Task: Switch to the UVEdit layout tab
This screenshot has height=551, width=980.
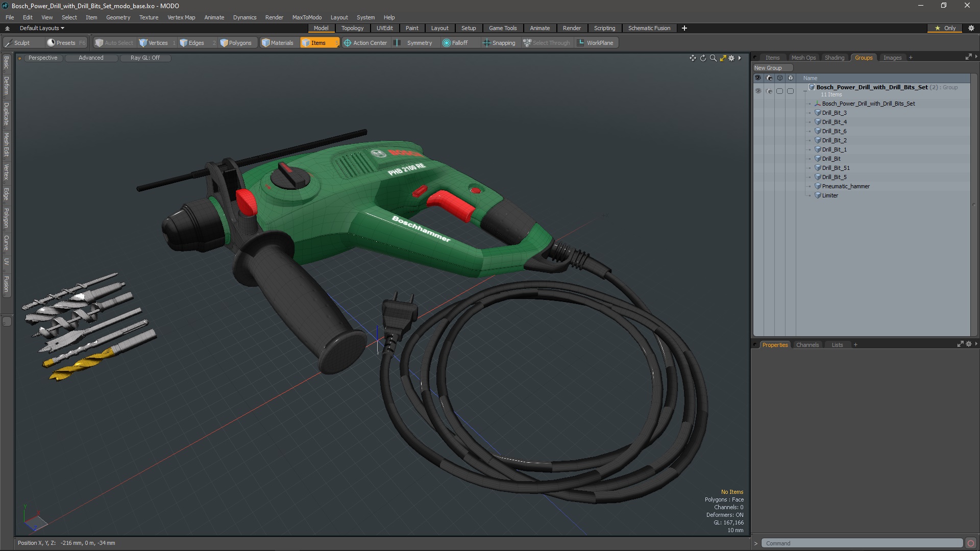Action: [384, 28]
